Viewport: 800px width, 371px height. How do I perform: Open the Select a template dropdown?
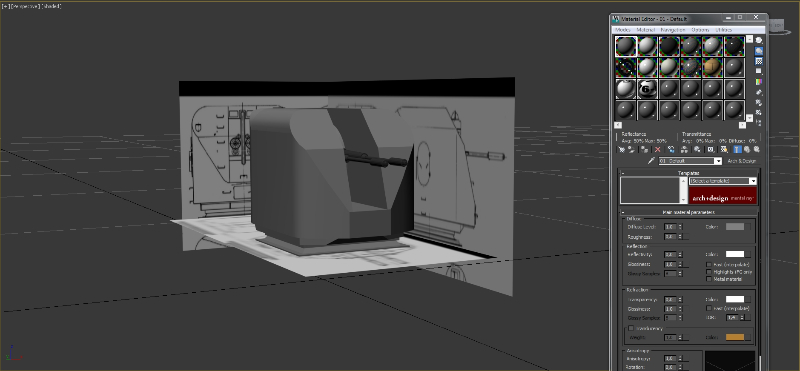pos(722,181)
